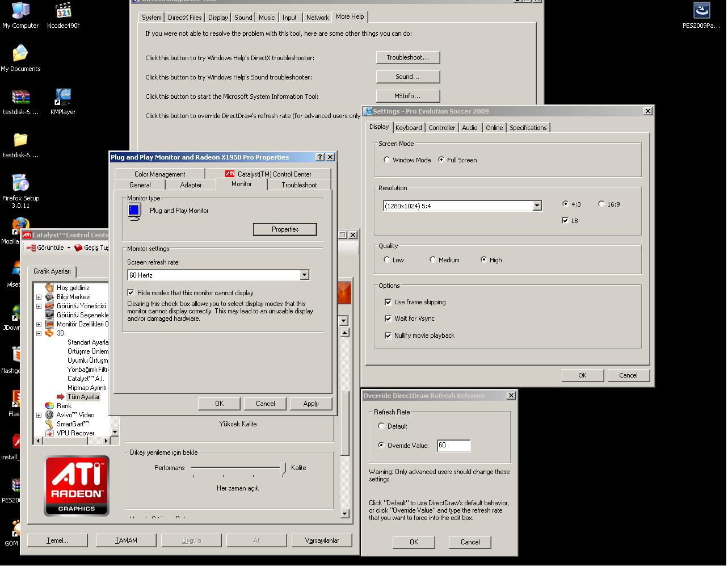Expand Görüntü Yöneticisi tree node
Viewport: 728px width, 566px height.
click(39, 306)
